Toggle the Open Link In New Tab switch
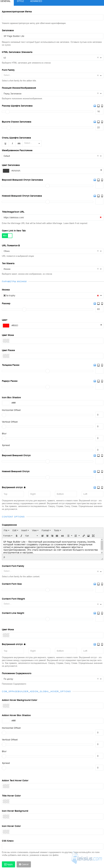The height and width of the screenshot is (868, 104). point(7,236)
